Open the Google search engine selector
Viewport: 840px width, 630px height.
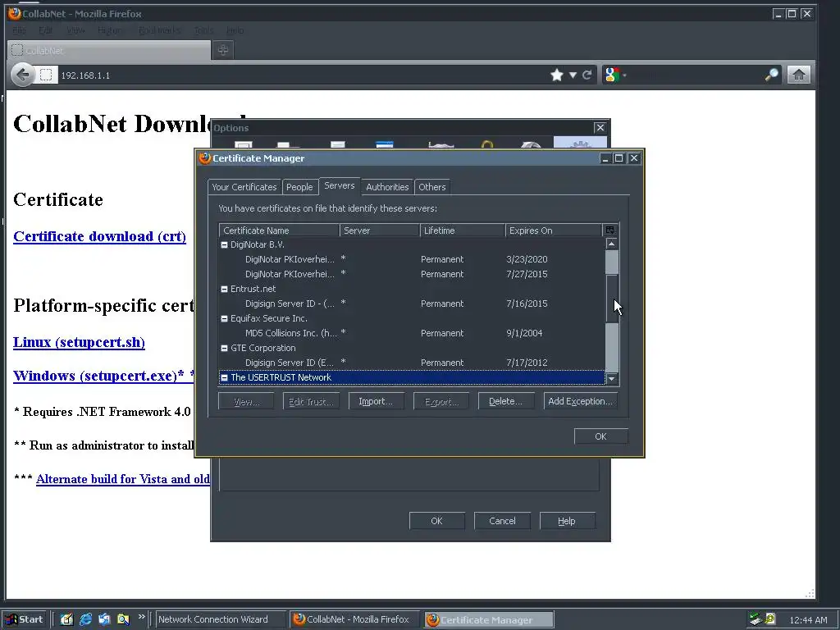pyautogui.click(x=615, y=75)
